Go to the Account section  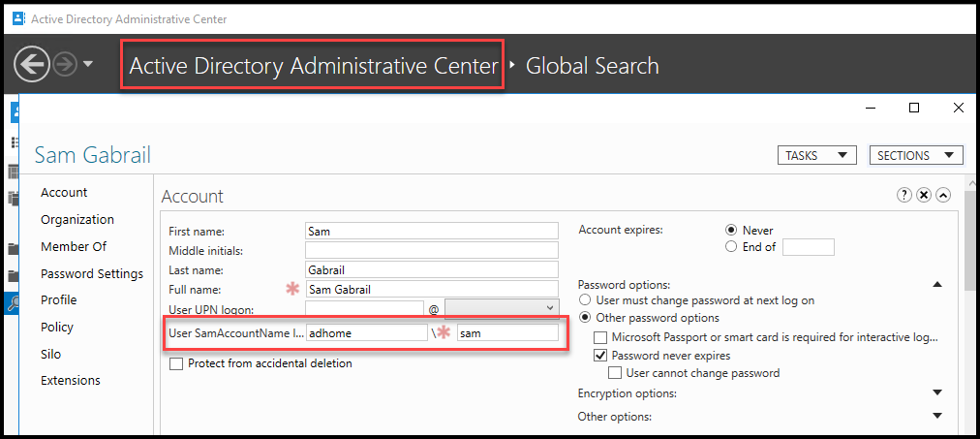pos(64,193)
